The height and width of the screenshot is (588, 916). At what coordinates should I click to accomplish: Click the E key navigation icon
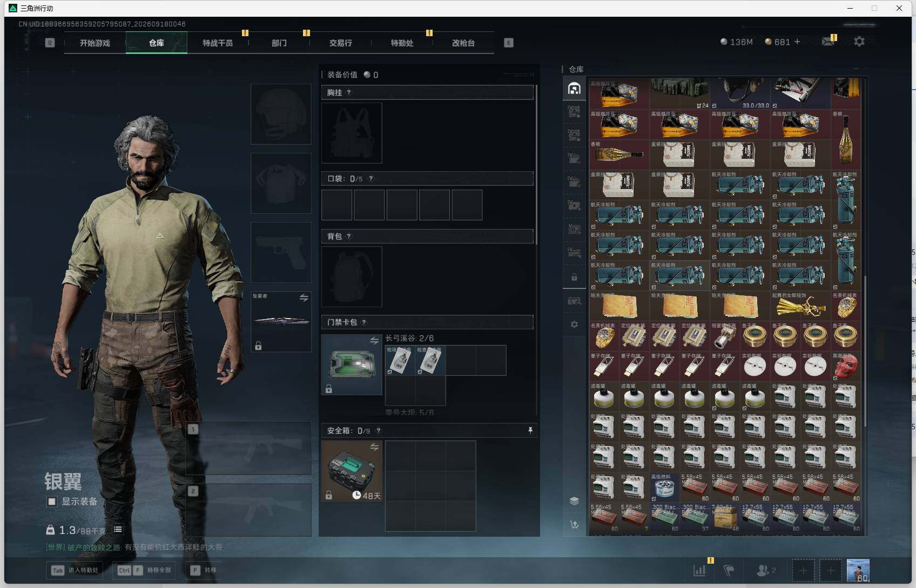pyautogui.click(x=508, y=43)
